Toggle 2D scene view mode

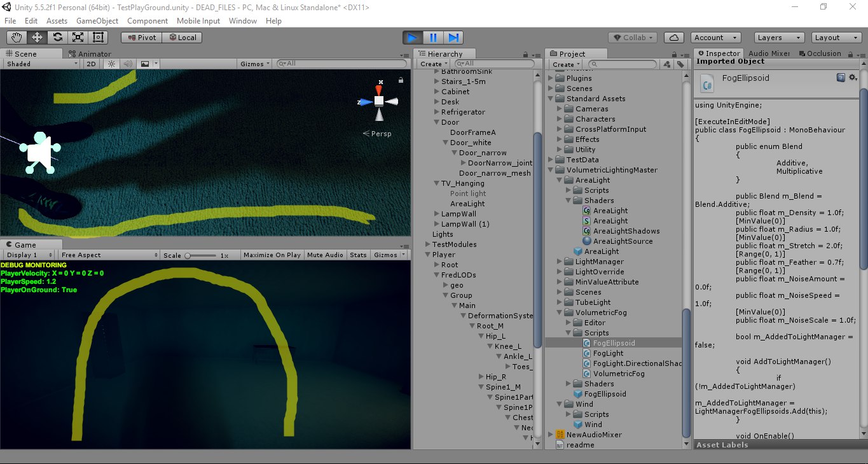point(92,64)
